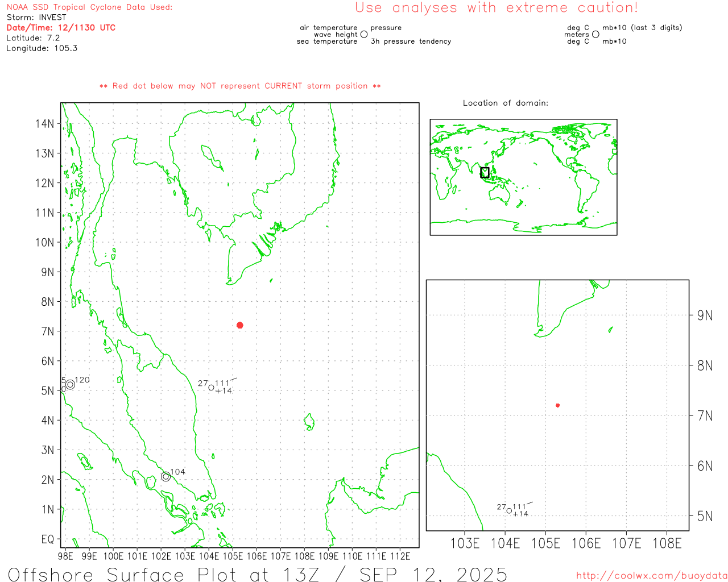
Task: Click the buoy station circle labeled 104
Action: point(166,476)
